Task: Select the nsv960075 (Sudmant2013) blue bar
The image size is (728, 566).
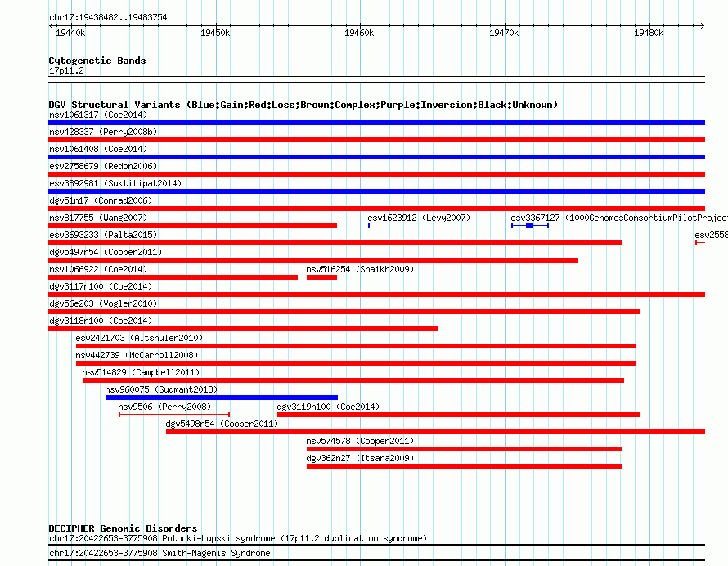Action: coord(222,398)
